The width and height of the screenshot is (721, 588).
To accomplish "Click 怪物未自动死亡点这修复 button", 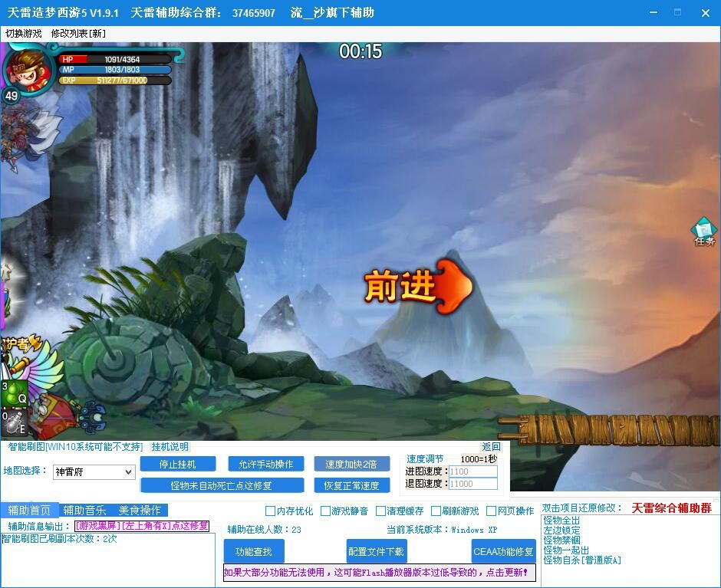I will pos(222,485).
